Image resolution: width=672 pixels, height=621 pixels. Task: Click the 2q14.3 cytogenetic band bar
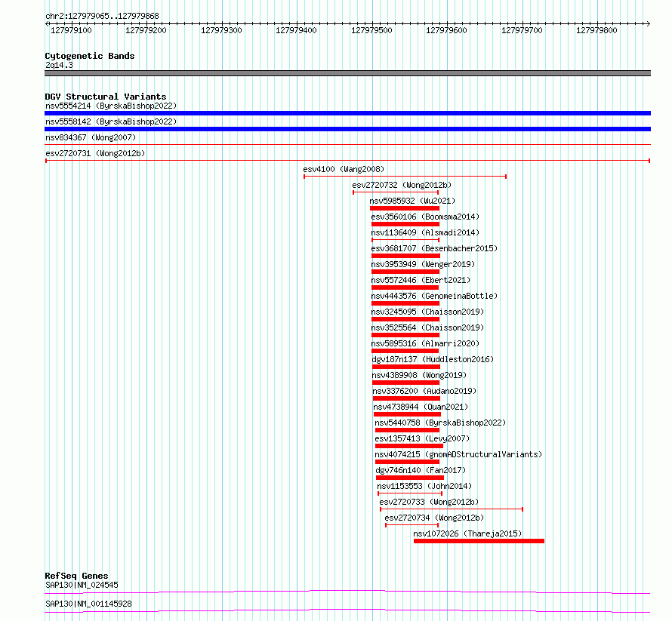(x=347, y=73)
